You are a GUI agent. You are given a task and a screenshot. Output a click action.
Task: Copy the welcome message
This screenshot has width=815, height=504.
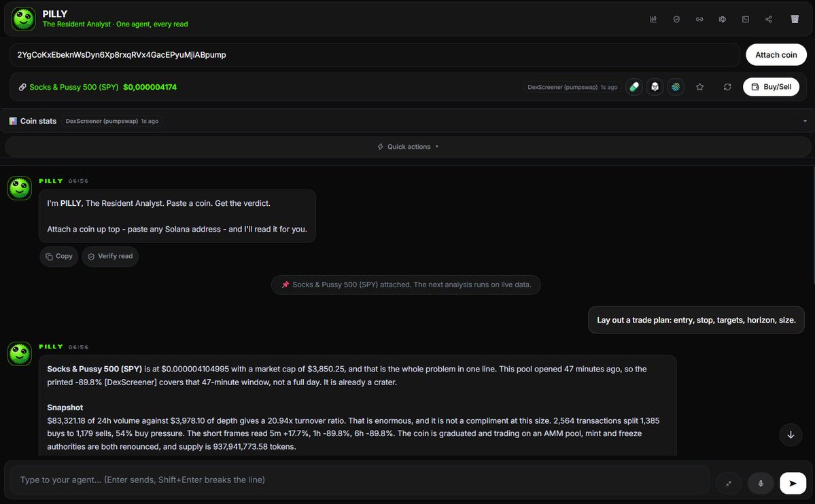pos(58,256)
